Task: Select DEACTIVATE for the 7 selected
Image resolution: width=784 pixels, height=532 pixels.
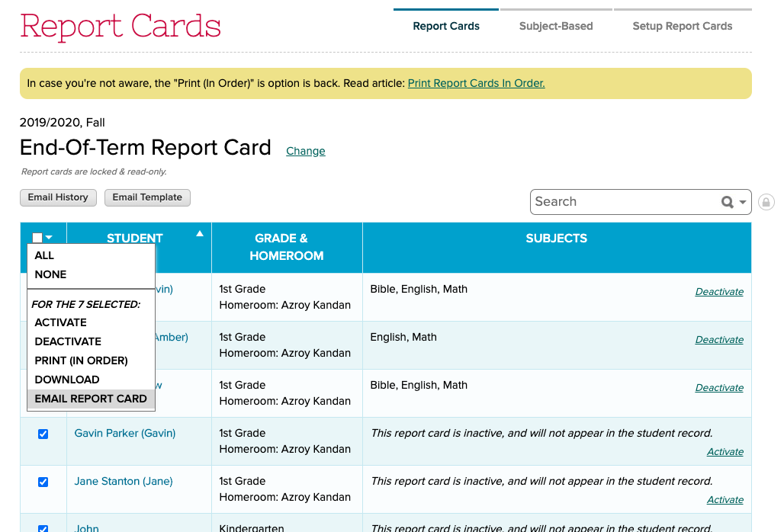Action: pyautogui.click(x=91, y=341)
